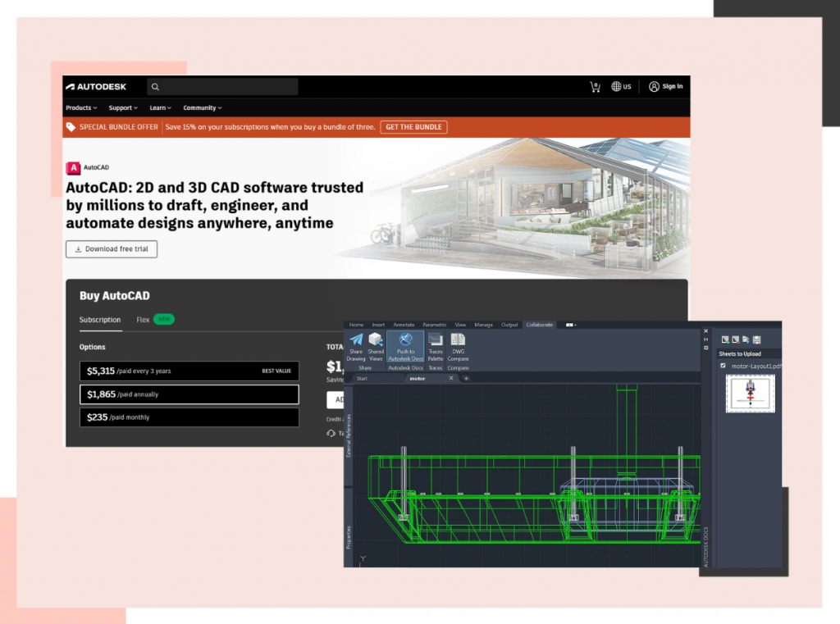This screenshot has width=840, height=624.
Task: Click the search magnifier icon
Action: coord(155,87)
